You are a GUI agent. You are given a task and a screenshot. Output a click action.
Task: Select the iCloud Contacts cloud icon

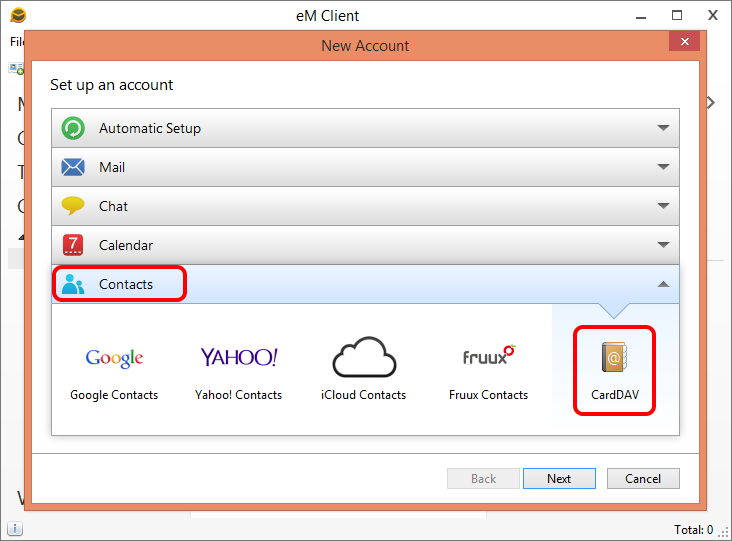click(x=364, y=357)
